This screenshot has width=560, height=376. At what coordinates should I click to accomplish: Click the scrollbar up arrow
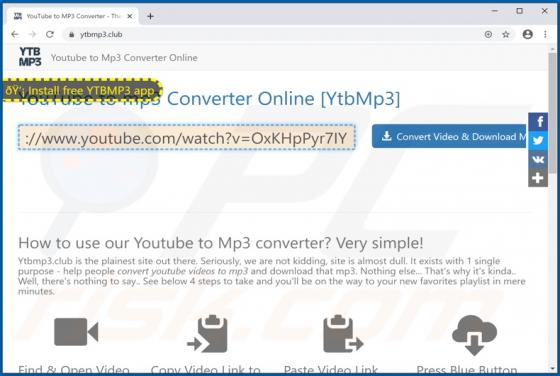point(552,49)
